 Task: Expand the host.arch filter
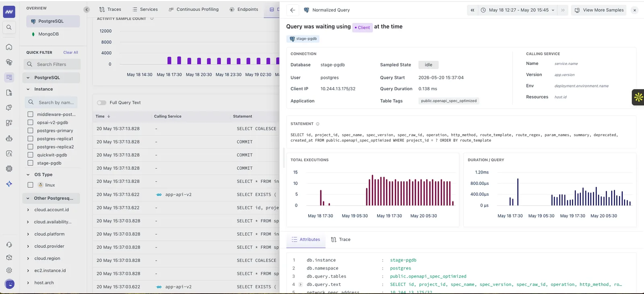[x=28, y=283]
